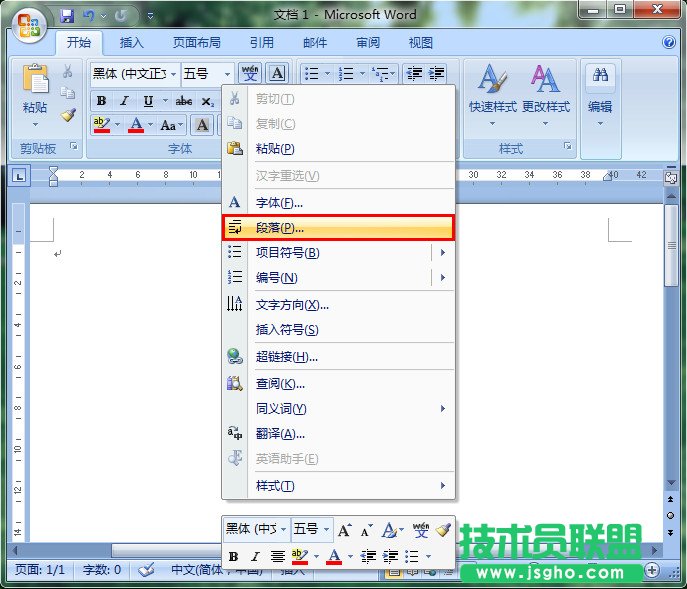Click 字数: 0 word count in status bar
The height and width of the screenshot is (589, 687).
click(102, 570)
